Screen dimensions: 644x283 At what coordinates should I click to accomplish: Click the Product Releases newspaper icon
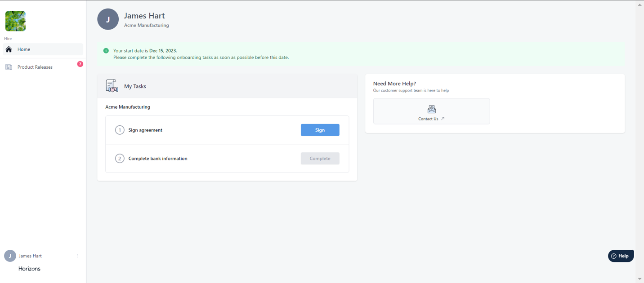click(9, 67)
